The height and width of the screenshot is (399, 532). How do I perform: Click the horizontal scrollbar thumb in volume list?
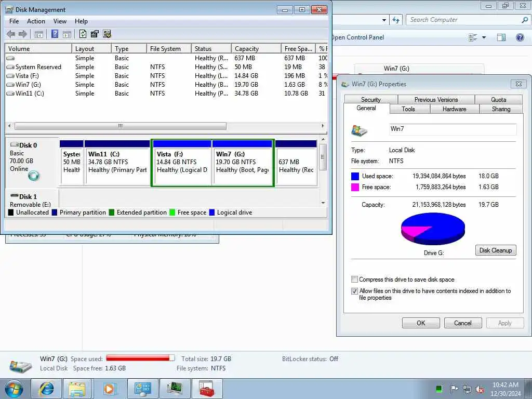[121, 126]
